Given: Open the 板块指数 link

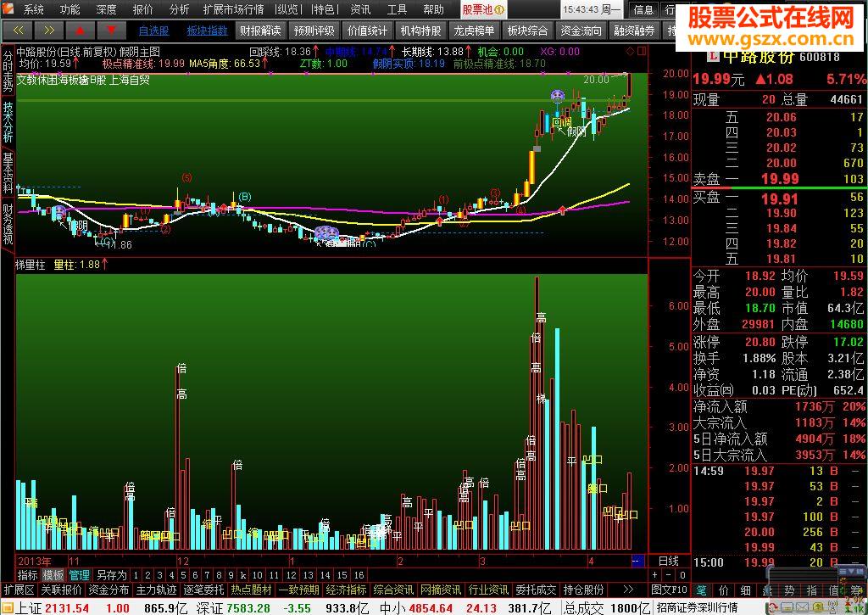Looking at the screenshot, I should [x=207, y=31].
